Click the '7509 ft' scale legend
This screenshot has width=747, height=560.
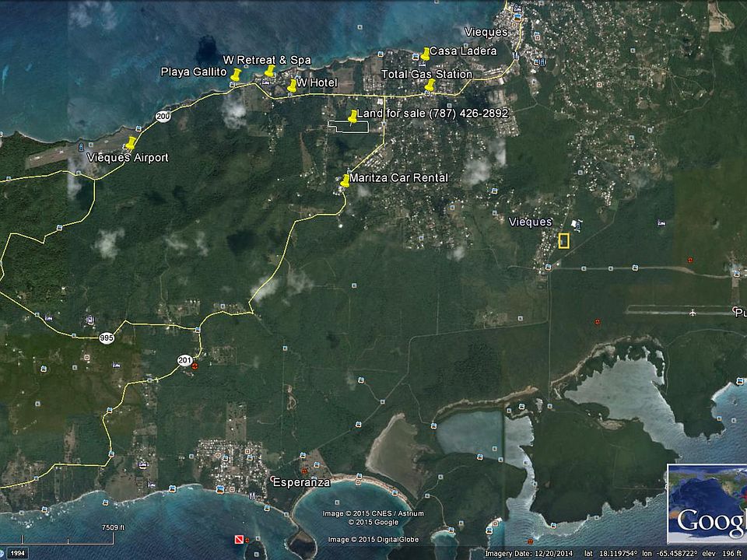[113, 527]
